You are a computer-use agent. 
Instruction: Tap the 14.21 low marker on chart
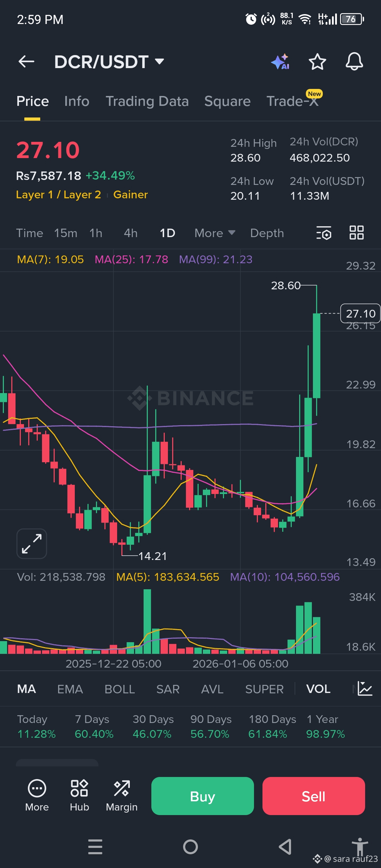coord(152,556)
